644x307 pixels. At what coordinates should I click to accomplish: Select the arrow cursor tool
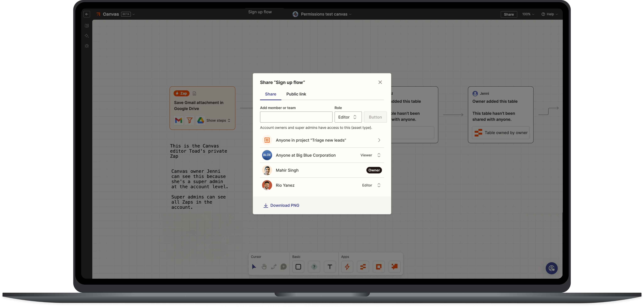[x=254, y=266]
